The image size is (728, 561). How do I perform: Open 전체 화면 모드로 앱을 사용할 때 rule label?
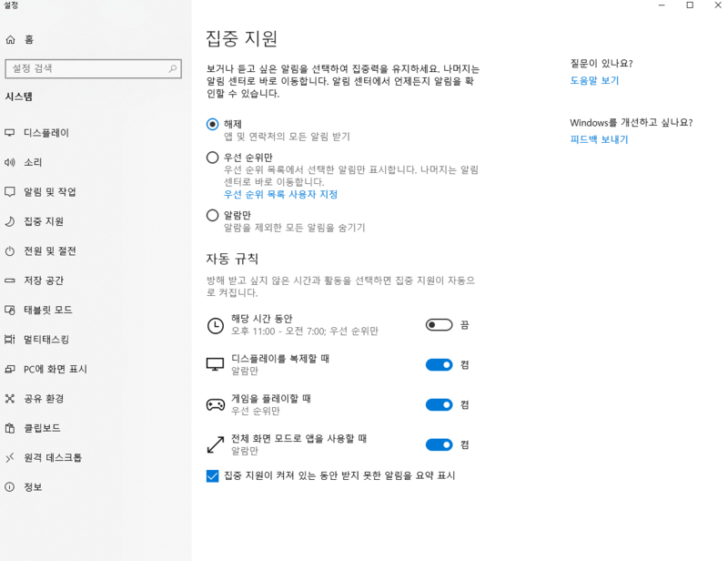[299, 439]
